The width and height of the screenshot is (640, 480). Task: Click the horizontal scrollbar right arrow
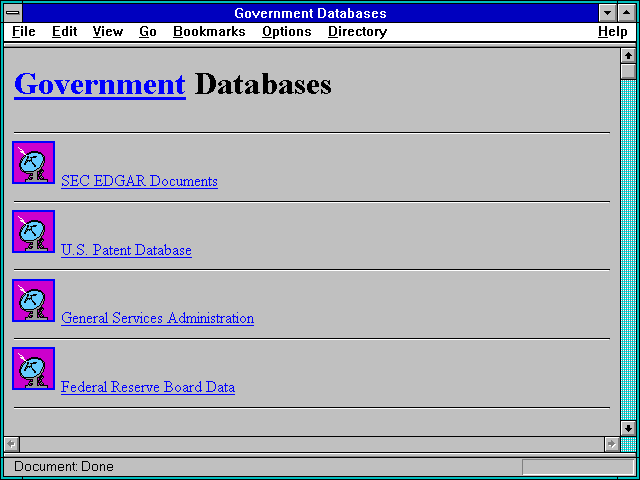[x=612, y=444]
